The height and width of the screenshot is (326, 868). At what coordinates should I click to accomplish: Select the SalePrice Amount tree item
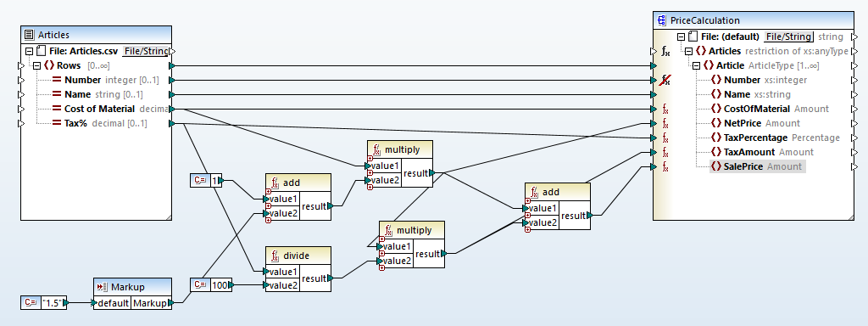[757, 166]
